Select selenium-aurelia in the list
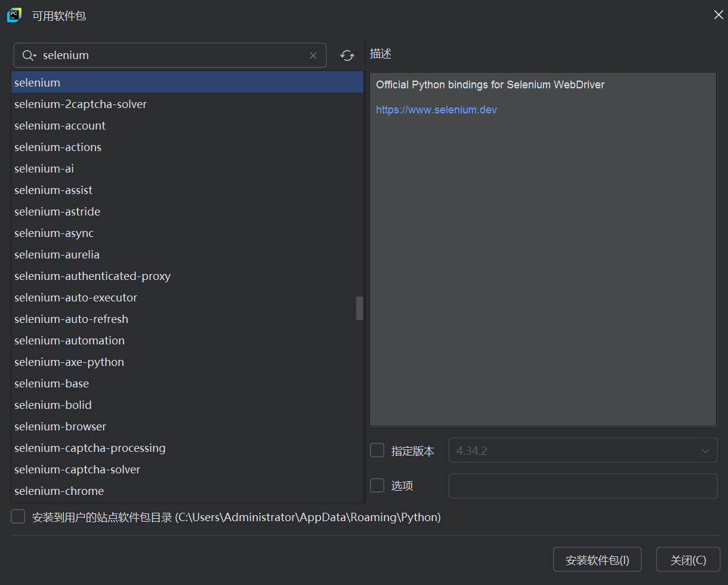This screenshot has height=585, width=728. tap(187, 254)
